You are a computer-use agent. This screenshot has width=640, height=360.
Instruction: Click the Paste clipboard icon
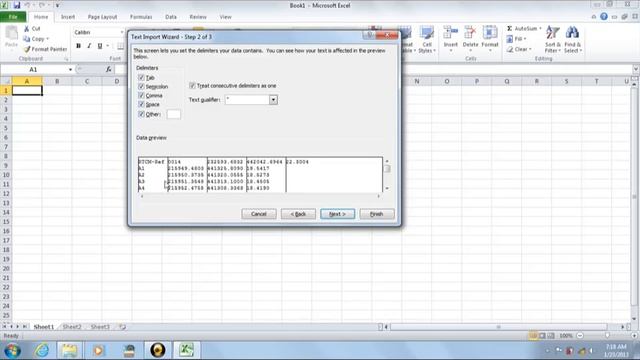(x=11, y=33)
